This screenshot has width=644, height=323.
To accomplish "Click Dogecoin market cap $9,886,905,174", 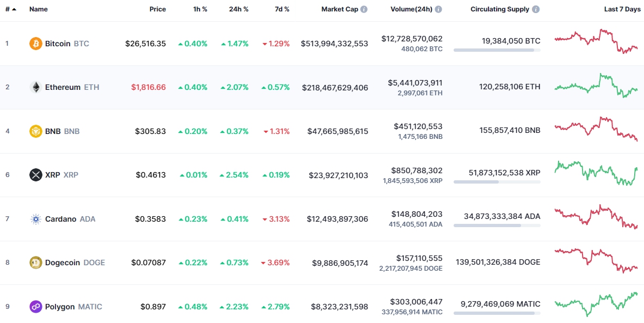I will (340, 263).
